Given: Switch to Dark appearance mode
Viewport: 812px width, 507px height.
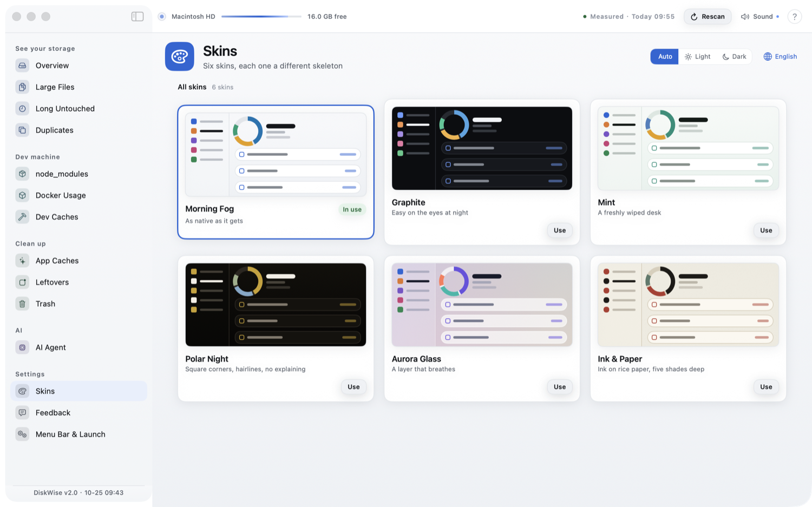Looking at the screenshot, I should point(734,57).
